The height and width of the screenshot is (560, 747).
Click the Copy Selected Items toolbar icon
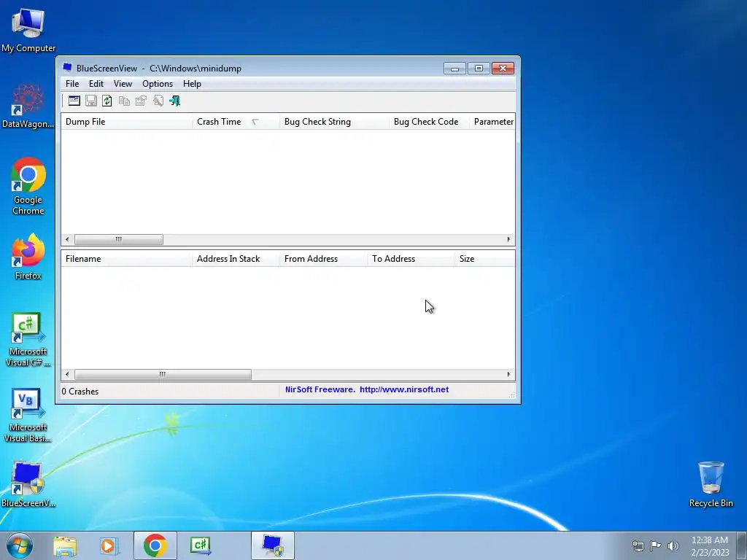pyautogui.click(x=124, y=101)
